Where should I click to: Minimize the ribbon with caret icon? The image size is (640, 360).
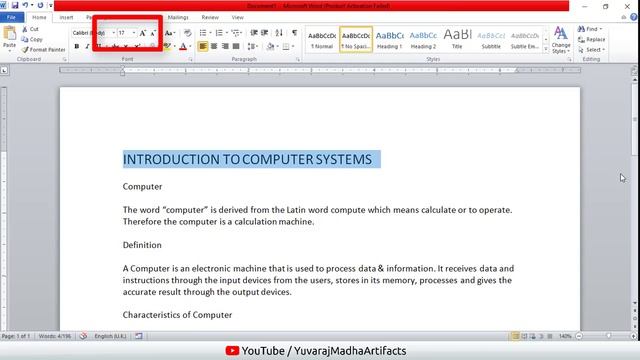click(623, 17)
